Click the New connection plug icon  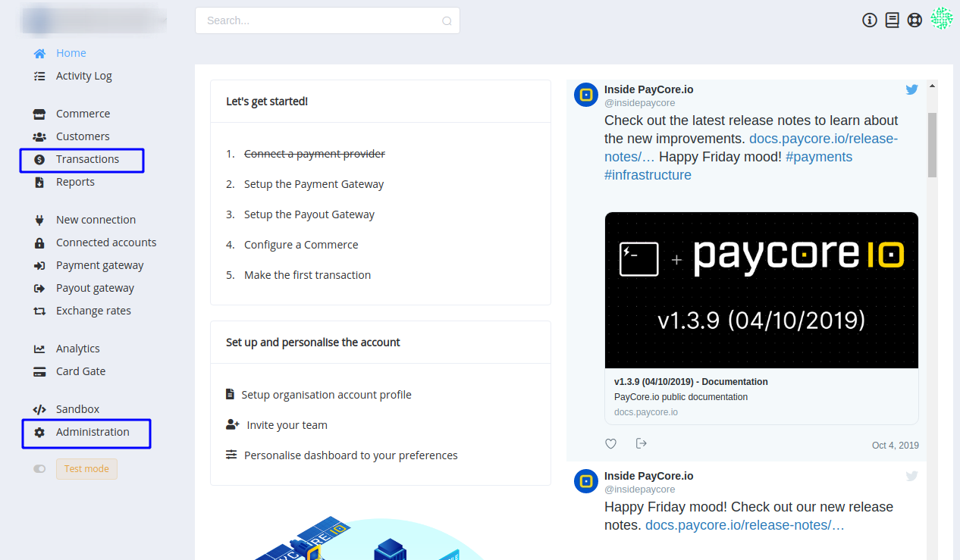pyautogui.click(x=39, y=221)
